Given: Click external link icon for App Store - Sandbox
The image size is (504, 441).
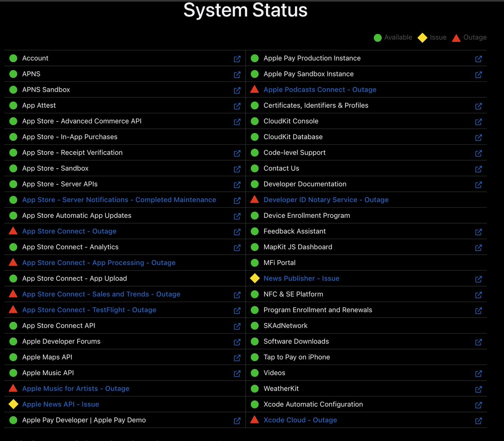Looking at the screenshot, I should point(237,169).
